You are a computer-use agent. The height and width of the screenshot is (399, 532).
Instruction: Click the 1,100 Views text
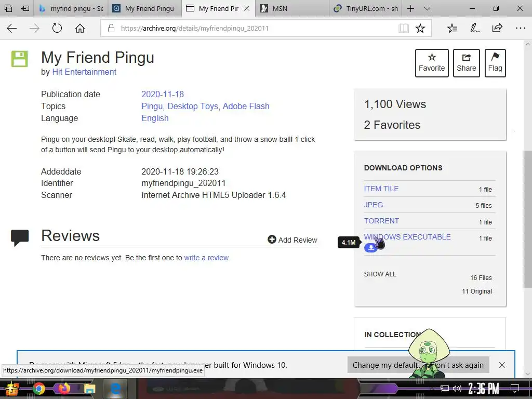(x=395, y=104)
